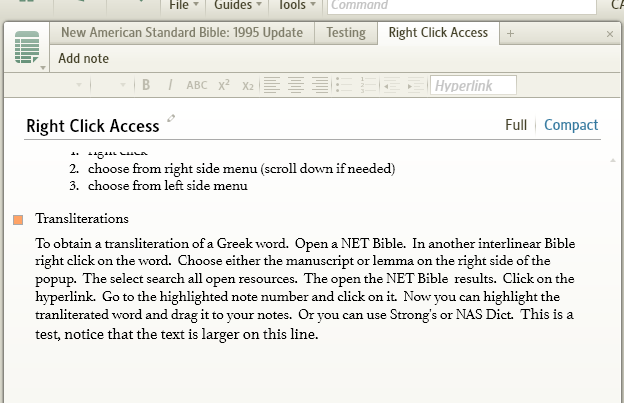
Task: Switch to the Testing tab
Action: tap(346, 33)
